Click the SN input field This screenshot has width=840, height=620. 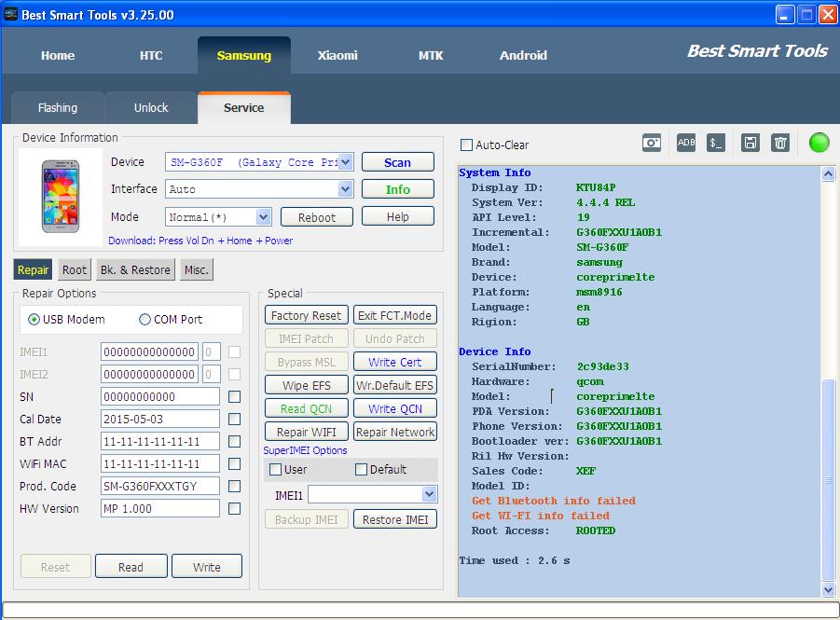pyautogui.click(x=160, y=396)
